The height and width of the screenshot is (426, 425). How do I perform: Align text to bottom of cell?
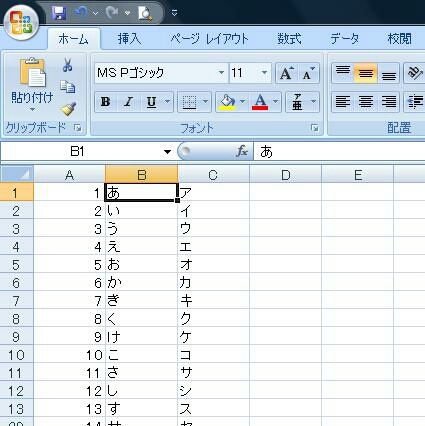(x=389, y=73)
